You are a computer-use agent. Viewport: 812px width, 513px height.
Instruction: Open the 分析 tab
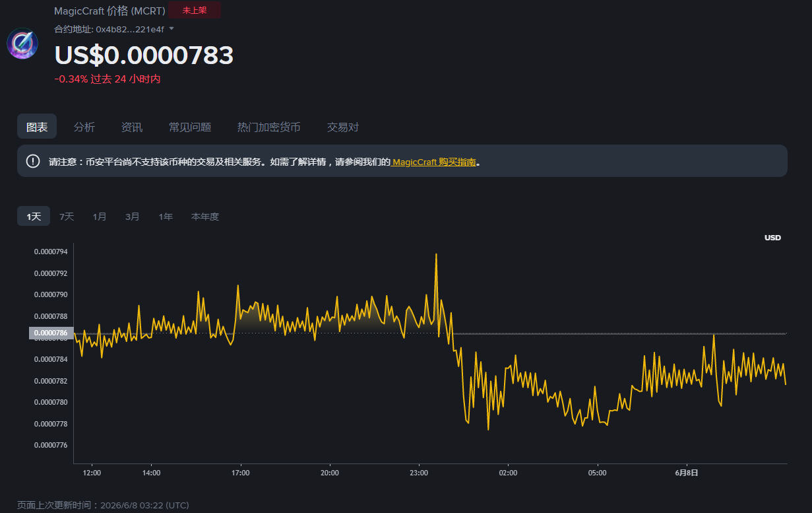[84, 127]
